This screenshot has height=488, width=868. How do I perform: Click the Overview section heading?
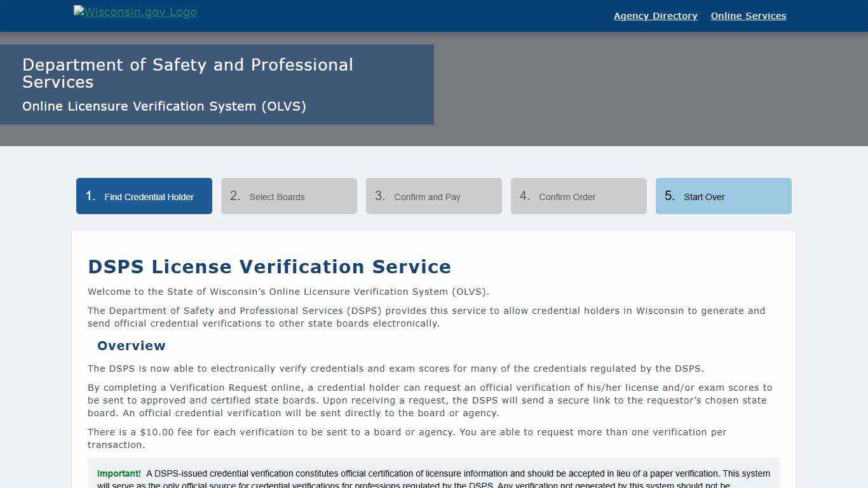click(x=131, y=346)
